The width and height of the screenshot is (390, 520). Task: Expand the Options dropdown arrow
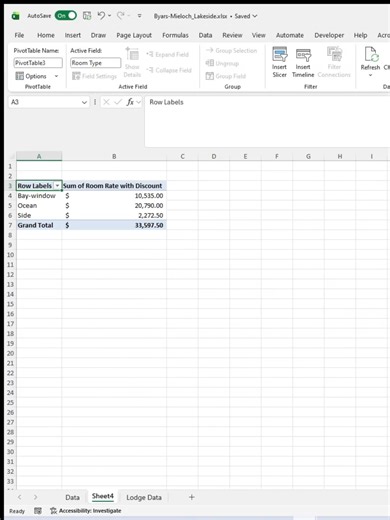(56, 76)
